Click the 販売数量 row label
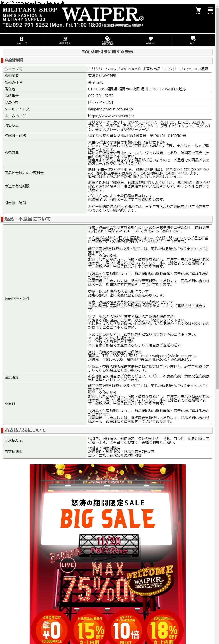Viewport: 219px width, 644px height. (45, 153)
